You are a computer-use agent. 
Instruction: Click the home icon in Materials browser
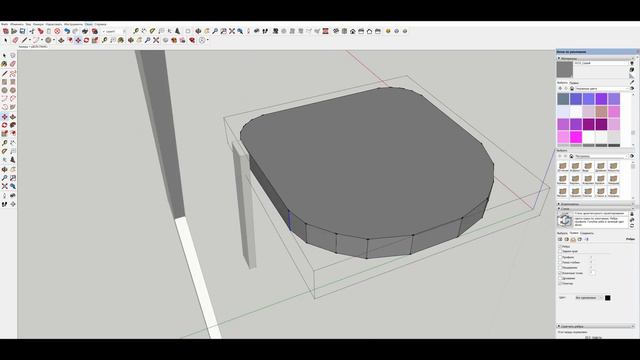point(572,88)
